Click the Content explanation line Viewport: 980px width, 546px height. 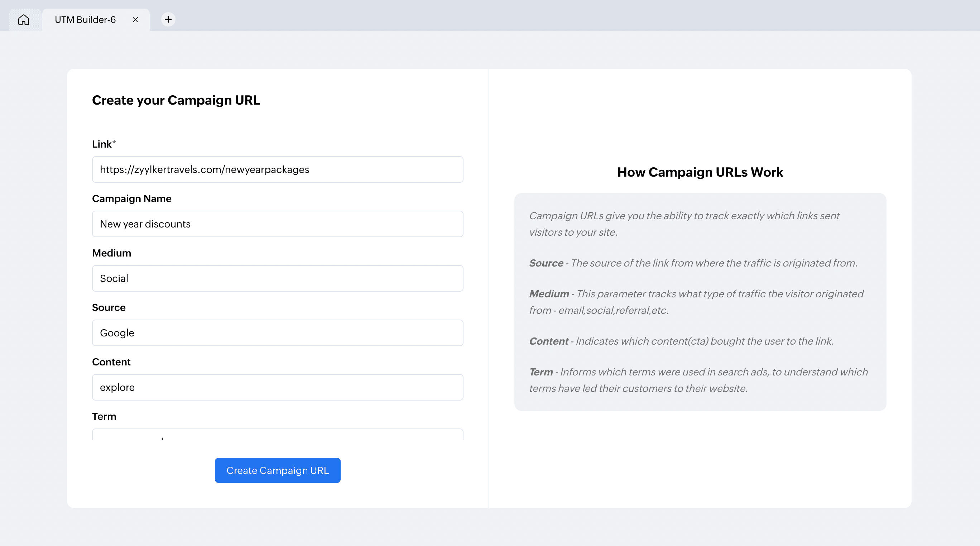[x=681, y=341]
